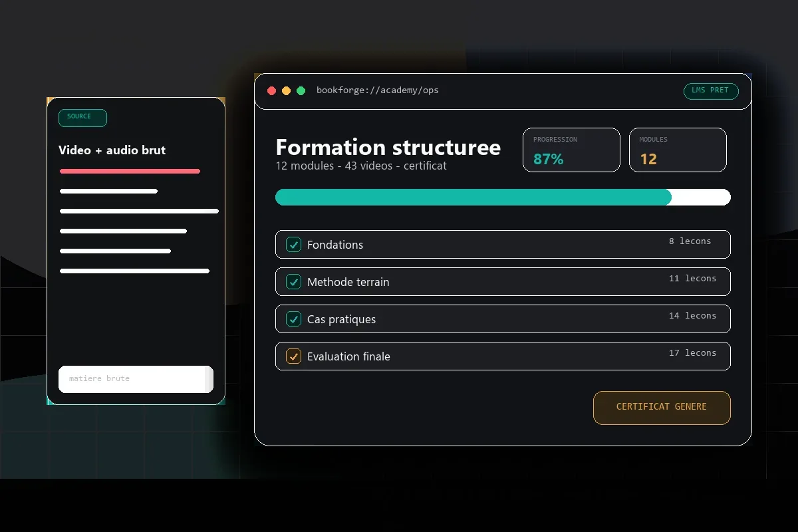798x532 pixels.
Task: Click the bookforge://academy/ops address text
Action: 377,90
